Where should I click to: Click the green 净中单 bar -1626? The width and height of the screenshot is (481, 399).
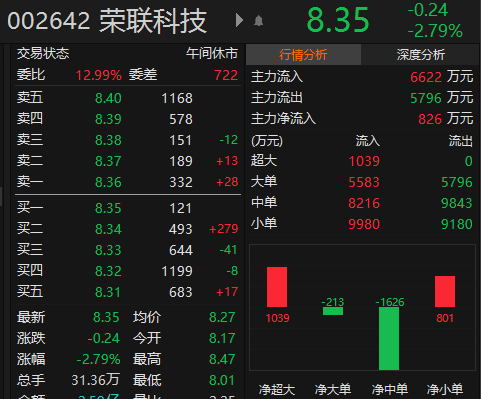click(x=389, y=338)
